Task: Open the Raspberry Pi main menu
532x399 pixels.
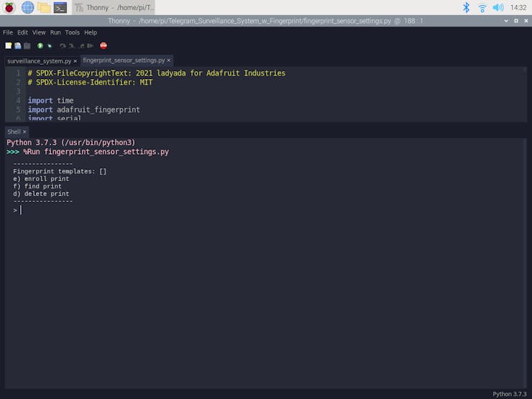Action: pos(9,7)
